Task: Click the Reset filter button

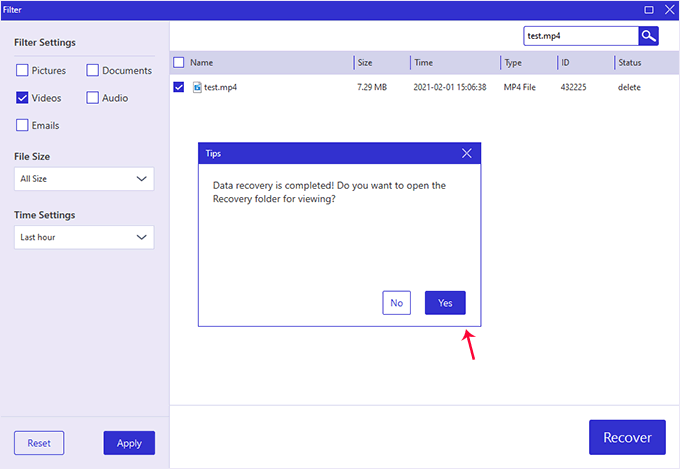Action: click(39, 443)
